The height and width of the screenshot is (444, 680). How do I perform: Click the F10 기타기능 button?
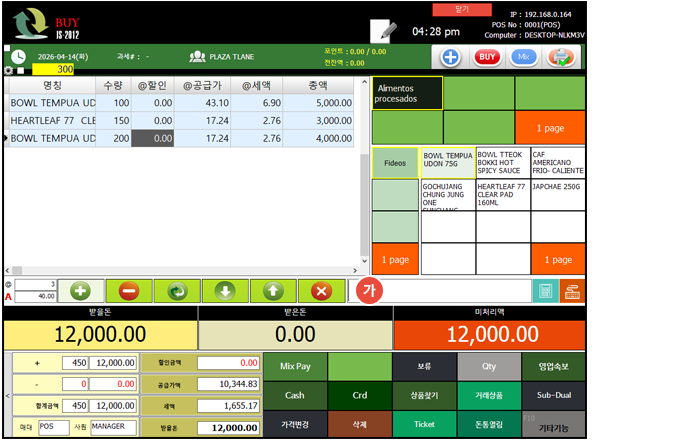coord(553,424)
